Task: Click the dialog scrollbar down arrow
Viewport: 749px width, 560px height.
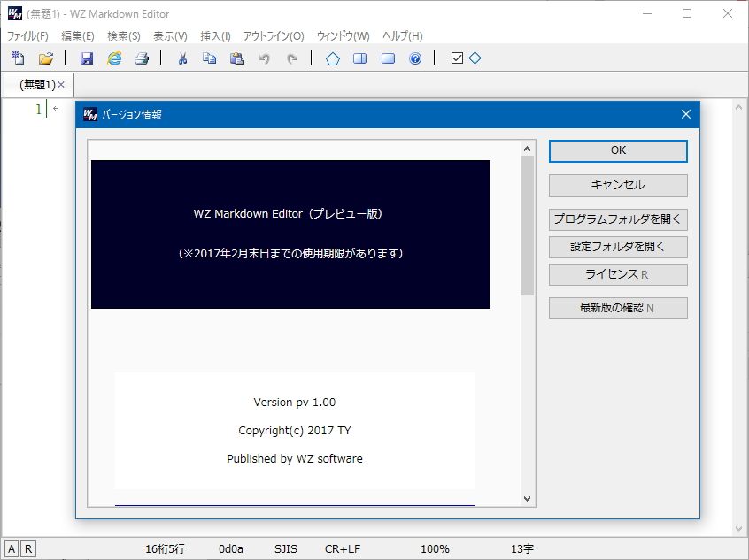Action: point(529,498)
